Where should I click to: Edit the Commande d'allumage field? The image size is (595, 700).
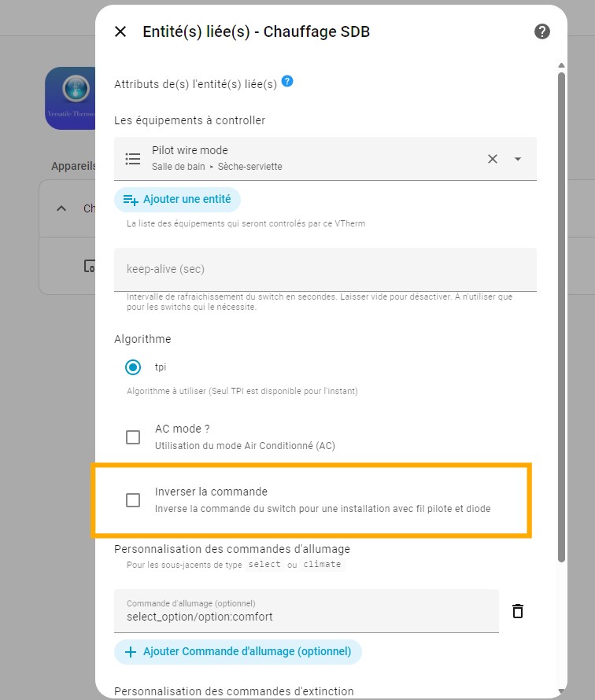coord(306,610)
